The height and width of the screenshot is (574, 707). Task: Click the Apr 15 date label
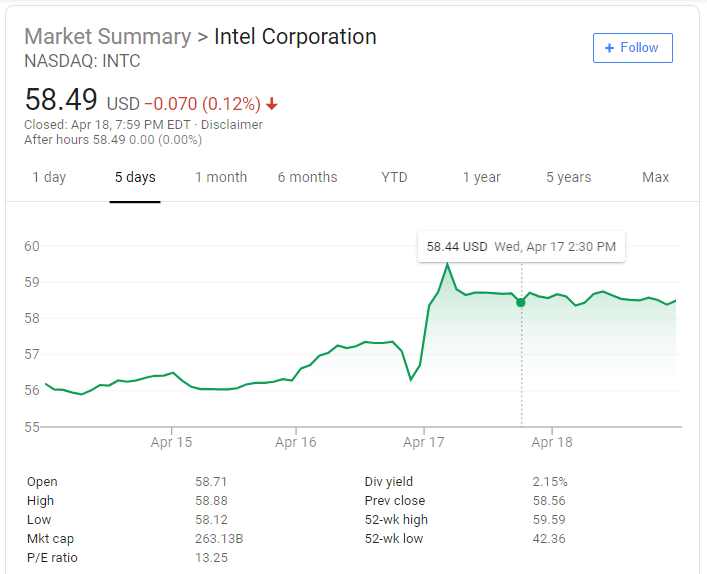[x=171, y=441]
